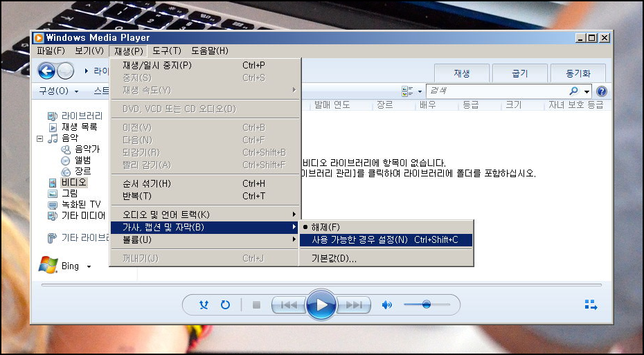Click the view options icon
The image size is (644, 355).
(x=407, y=91)
